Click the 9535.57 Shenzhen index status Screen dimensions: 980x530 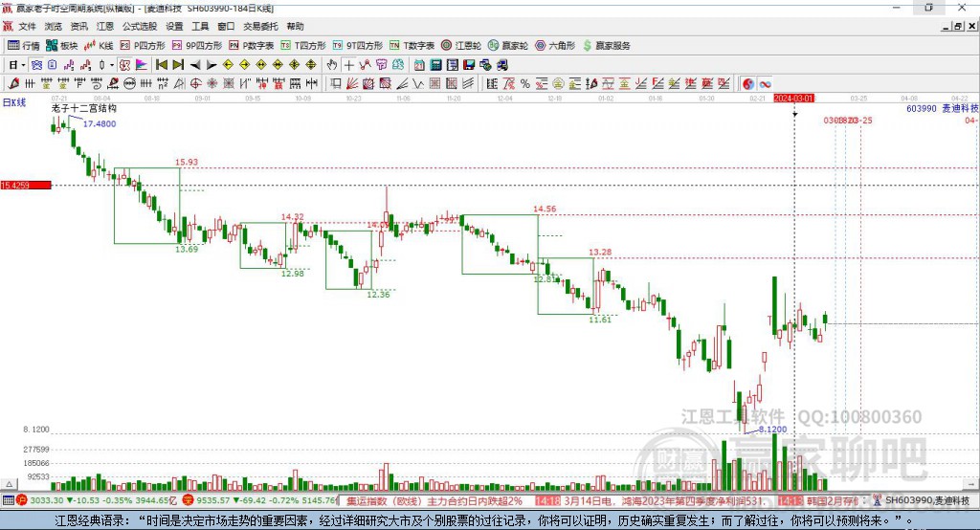[x=213, y=500]
